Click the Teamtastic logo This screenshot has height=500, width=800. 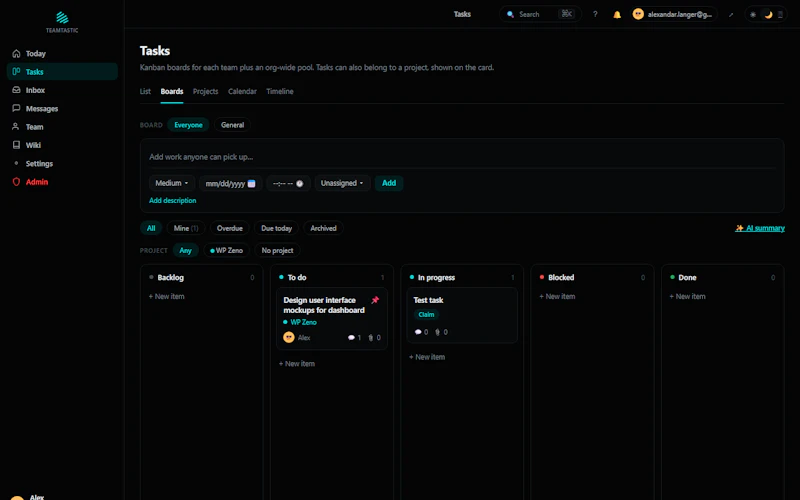(x=62, y=22)
